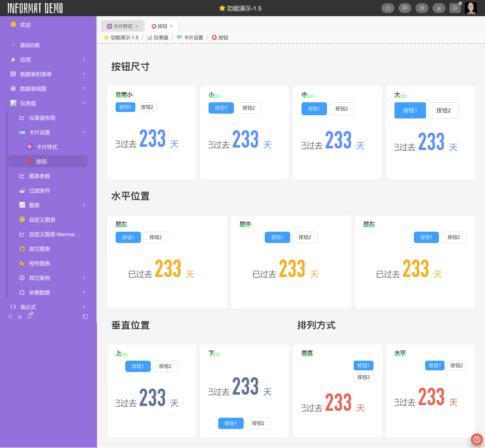Open the feedback question-bubble icon

(x=405, y=8)
